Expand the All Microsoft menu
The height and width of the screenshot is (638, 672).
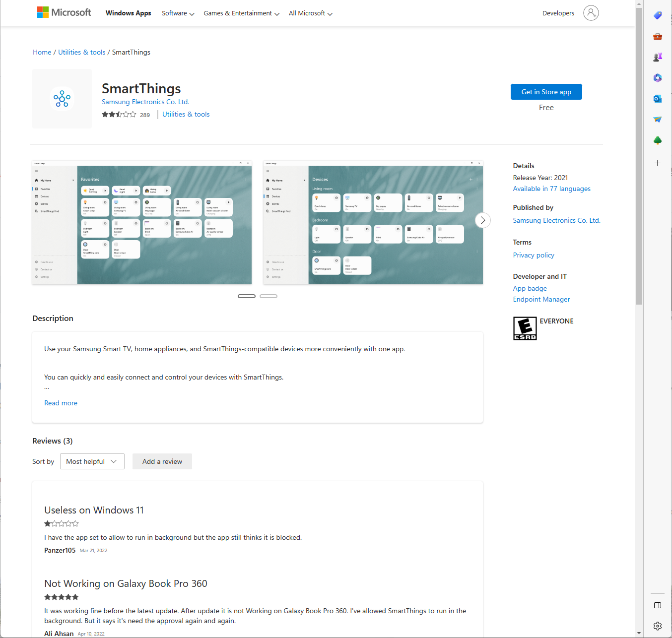pos(311,13)
